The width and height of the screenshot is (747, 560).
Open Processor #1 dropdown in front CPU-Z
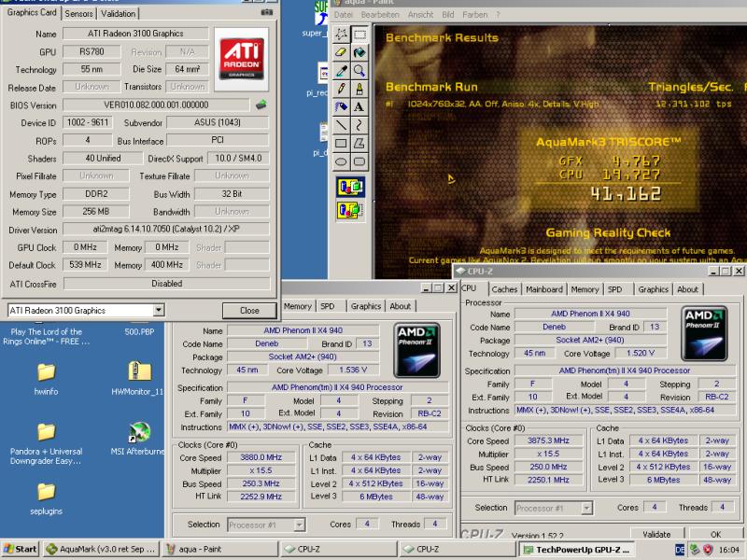tap(586, 508)
